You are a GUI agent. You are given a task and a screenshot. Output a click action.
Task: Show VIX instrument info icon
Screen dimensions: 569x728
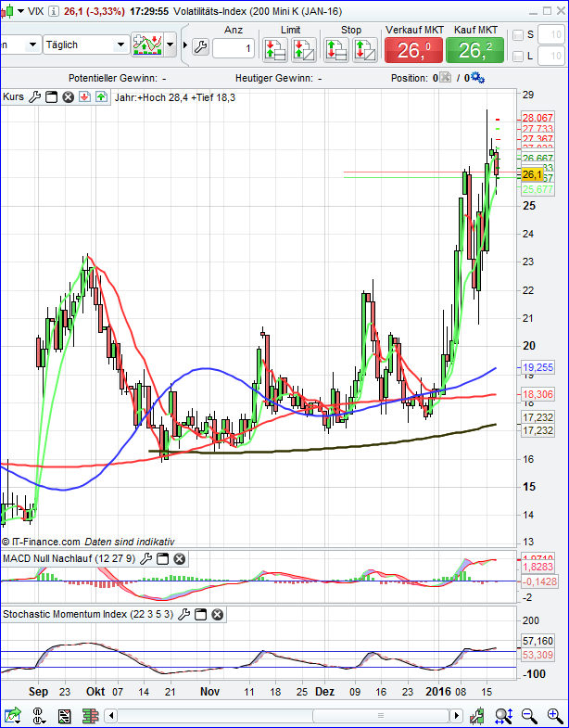pyautogui.click(x=54, y=11)
